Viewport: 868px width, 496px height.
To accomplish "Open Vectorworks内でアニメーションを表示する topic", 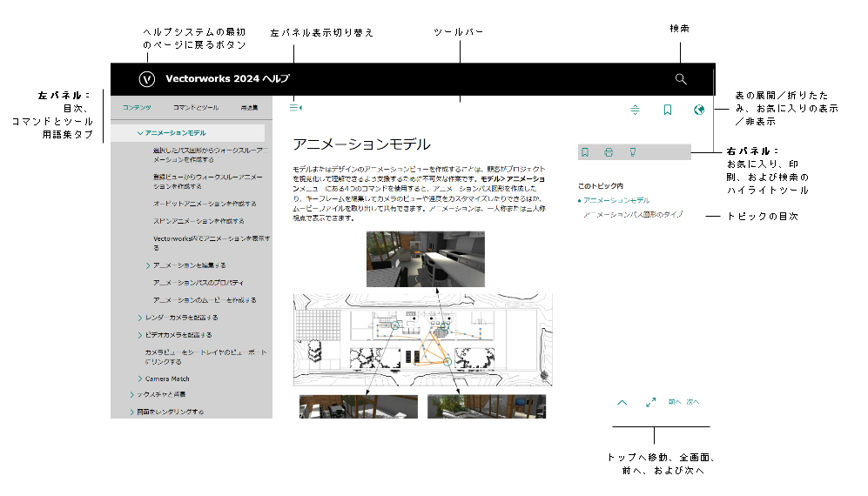I will 212,243.
